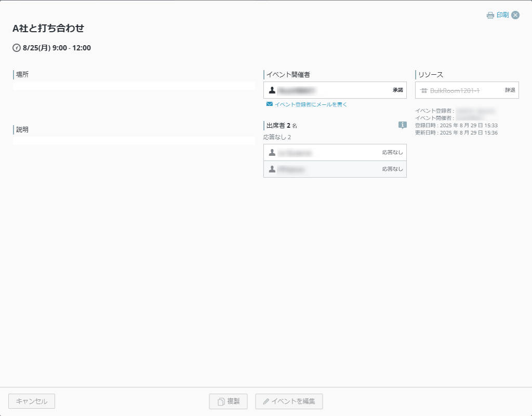Click the 場所 field area

pyautogui.click(x=134, y=86)
